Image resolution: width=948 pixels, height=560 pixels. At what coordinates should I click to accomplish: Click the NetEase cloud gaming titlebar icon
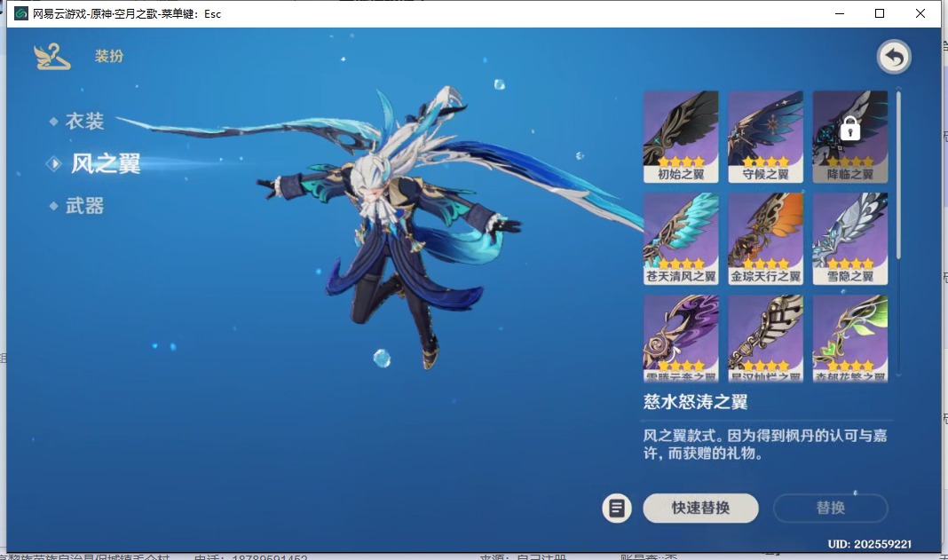pos(20,13)
